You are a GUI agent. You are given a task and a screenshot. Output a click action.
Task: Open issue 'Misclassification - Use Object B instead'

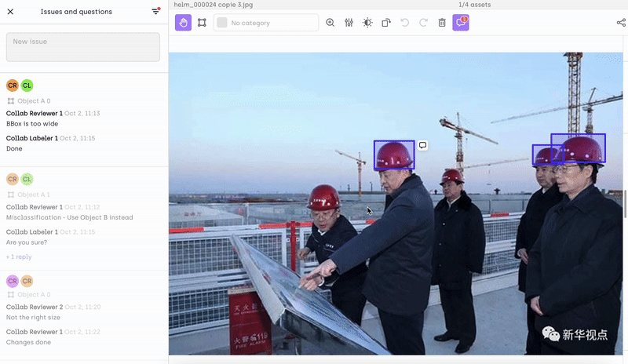coord(70,217)
